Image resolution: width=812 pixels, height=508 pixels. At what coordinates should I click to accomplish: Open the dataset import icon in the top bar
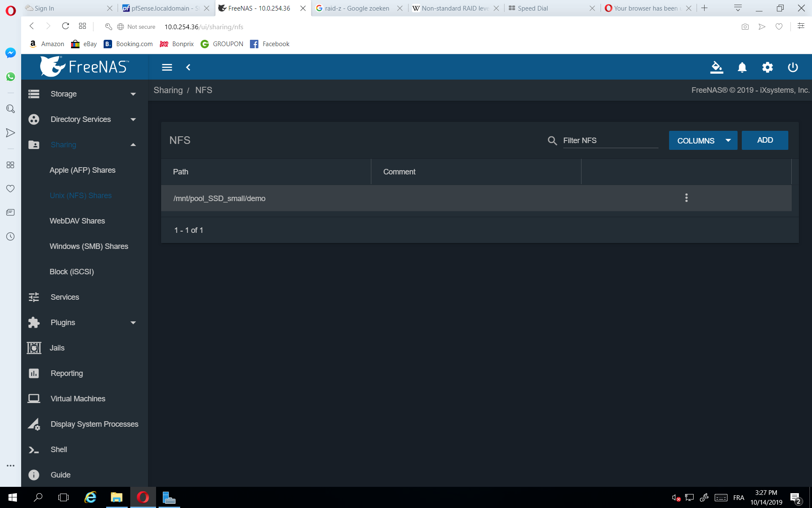coord(716,67)
